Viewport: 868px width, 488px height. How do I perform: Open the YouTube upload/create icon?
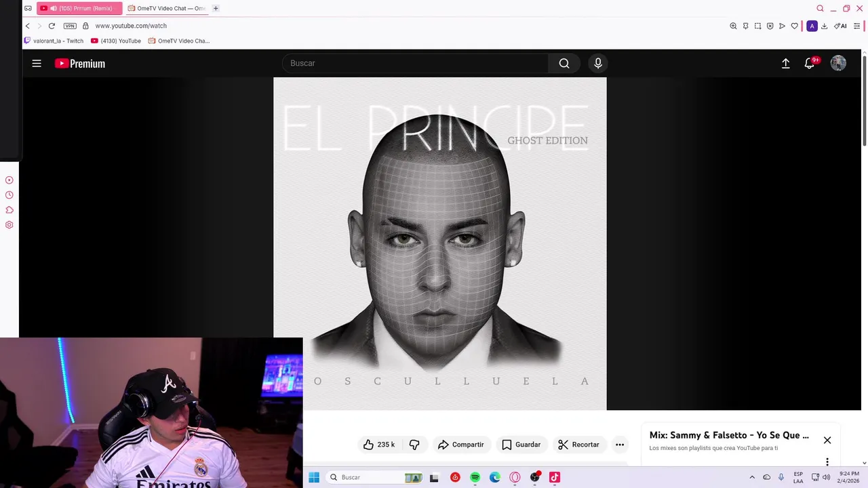point(785,63)
